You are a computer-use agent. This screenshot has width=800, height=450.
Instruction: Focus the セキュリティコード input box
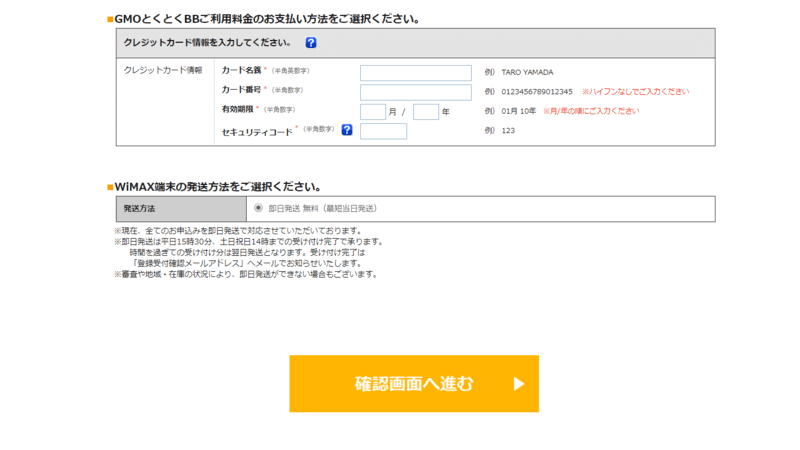click(x=383, y=131)
